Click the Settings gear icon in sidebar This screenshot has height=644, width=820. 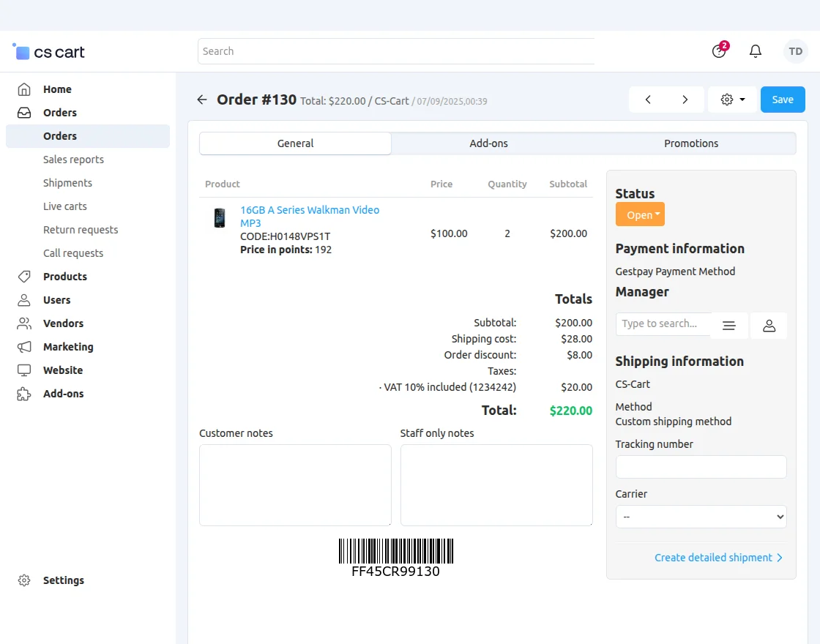pos(24,580)
